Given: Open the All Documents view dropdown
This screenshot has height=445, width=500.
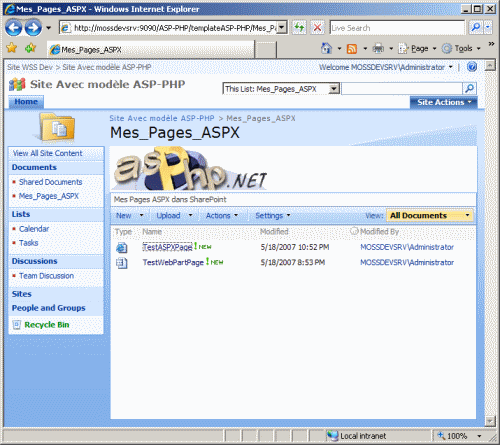Looking at the screenshot, I should tap(429, 216).
